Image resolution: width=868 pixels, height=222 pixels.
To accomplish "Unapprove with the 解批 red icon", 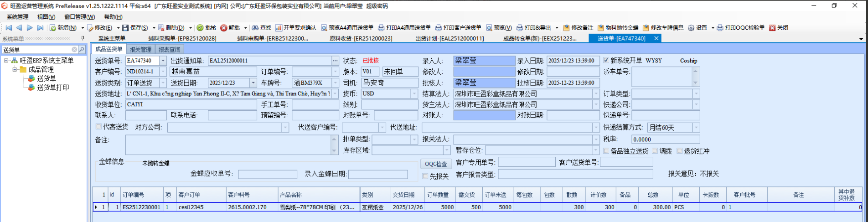I will [x=223, y=28].
